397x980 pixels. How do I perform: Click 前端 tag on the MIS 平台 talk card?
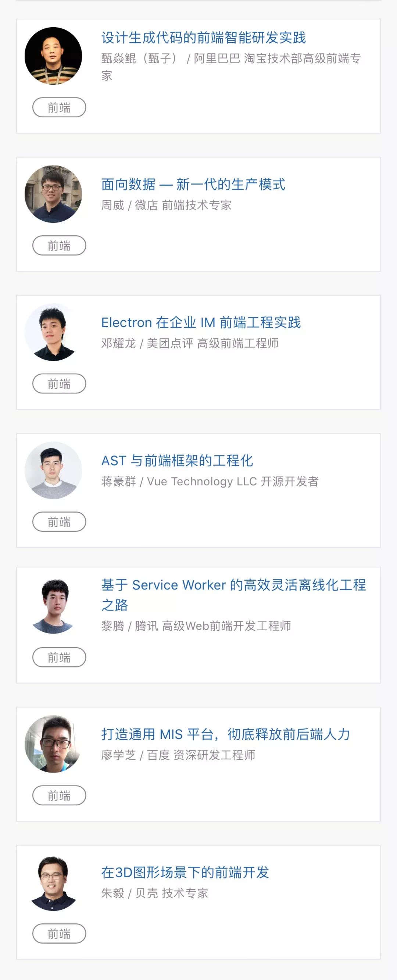[59, 795]
